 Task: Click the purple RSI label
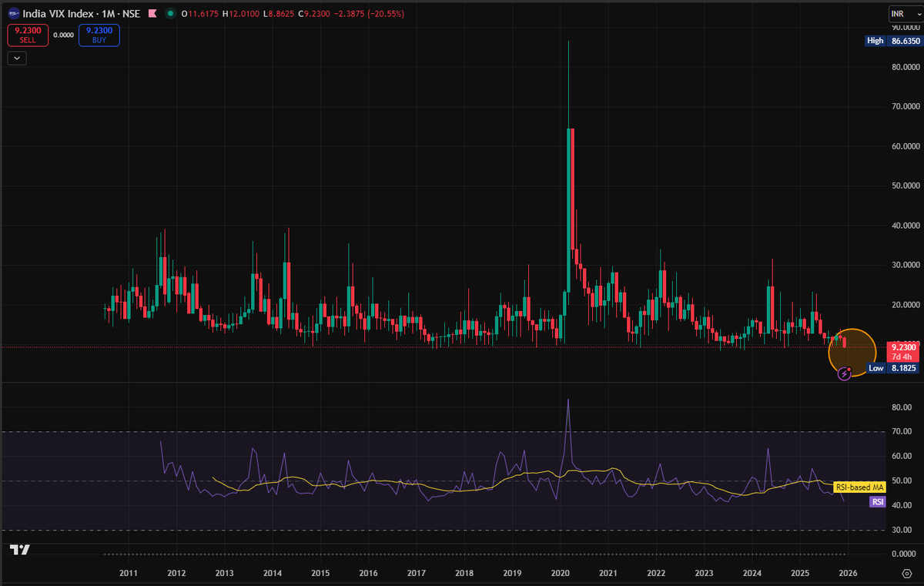coord(877,501)
